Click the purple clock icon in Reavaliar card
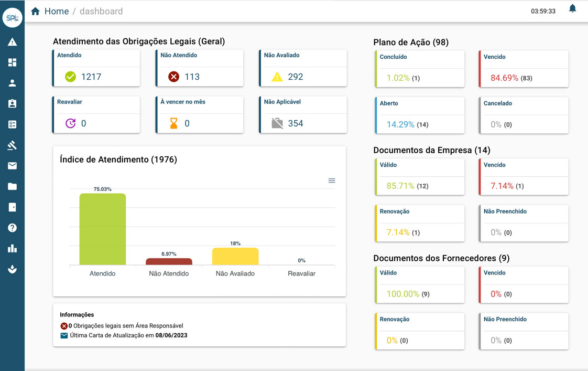Image resolution: width=588 pixels, height=371 pixels. [71, 123]
